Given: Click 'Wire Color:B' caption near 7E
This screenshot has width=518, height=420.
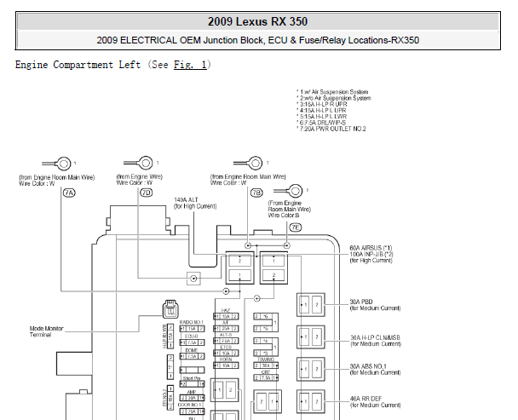Looking at the screenshot, I should click(x=284, y=216).
